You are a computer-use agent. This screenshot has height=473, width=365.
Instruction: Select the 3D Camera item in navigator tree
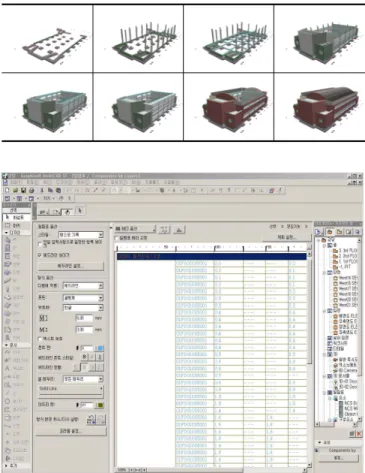345,370
